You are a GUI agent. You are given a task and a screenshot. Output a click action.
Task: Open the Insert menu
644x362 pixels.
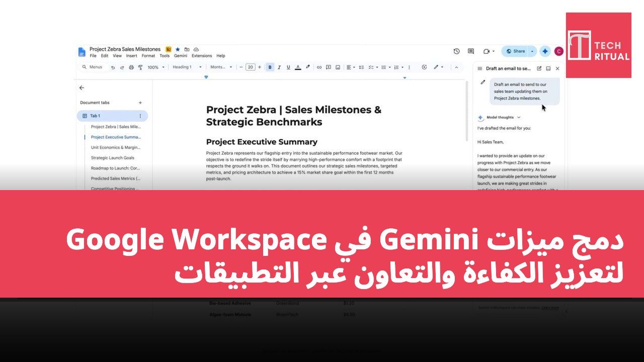click(x=131, y=56)
